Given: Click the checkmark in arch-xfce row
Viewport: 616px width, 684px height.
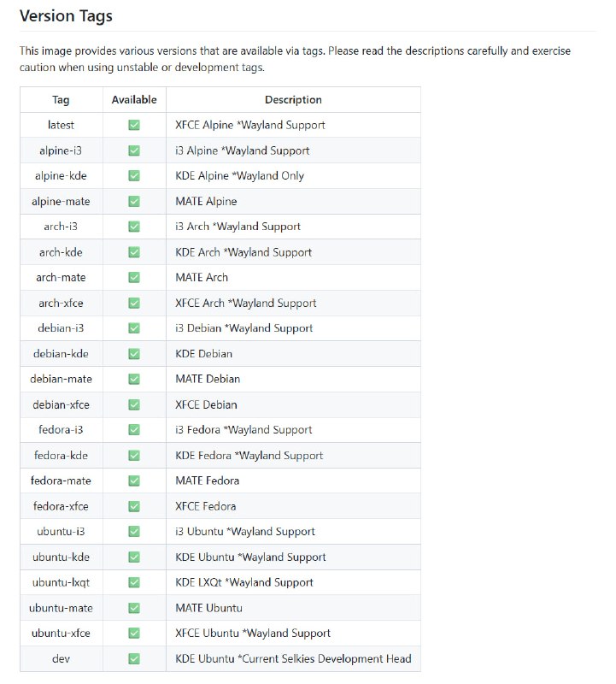Looking at the screenshot, I should coord(134,303).
